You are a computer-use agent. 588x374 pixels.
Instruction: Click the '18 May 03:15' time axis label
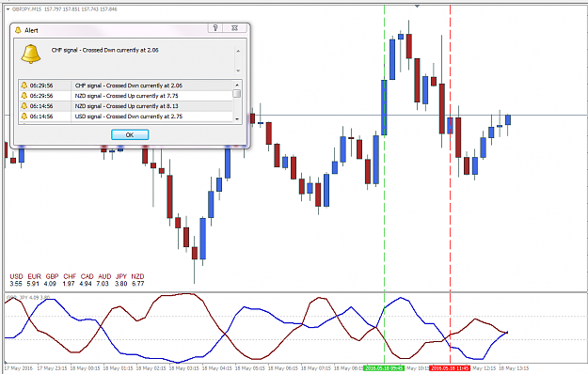(x=185, y=368)
